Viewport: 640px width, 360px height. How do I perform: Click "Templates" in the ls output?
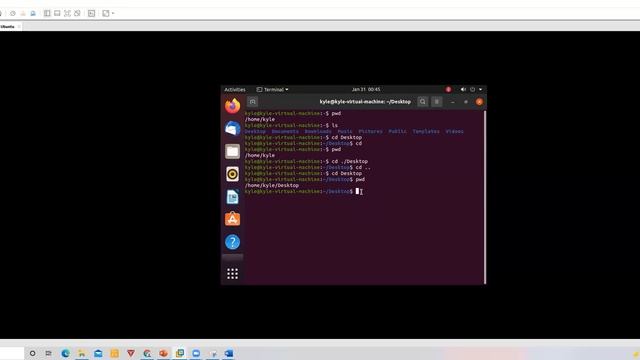426,131
